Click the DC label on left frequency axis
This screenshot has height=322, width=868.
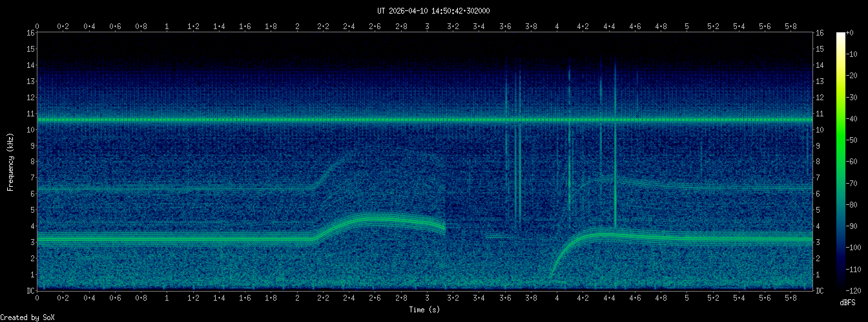[30, 290]
